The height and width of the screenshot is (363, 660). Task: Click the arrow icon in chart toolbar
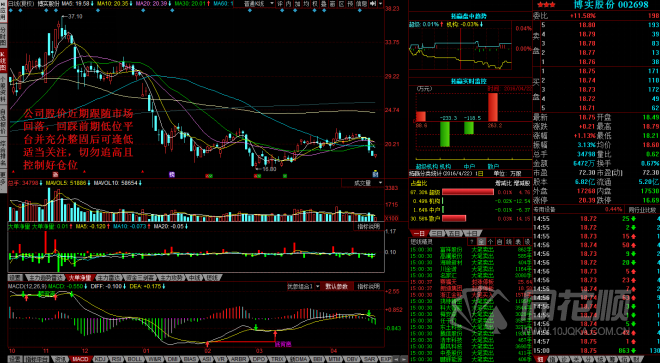pos(373,4)
